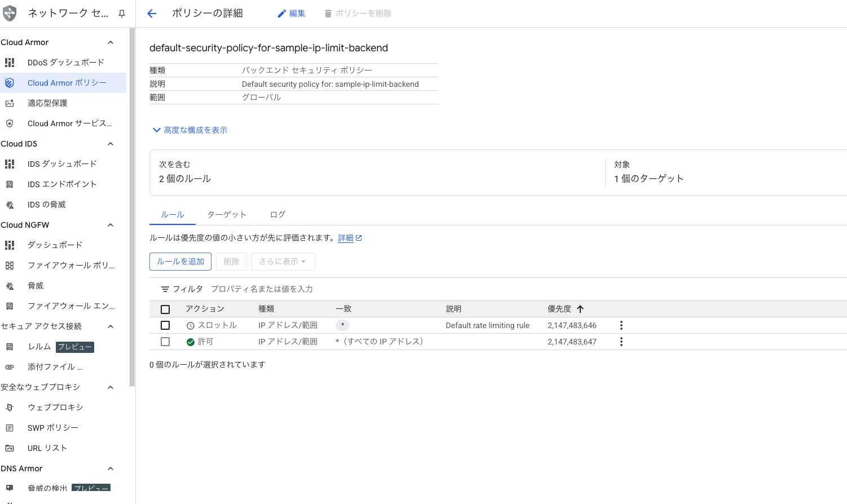Open 適応型保護 via its chart icon
The image size is (847, 504).
[10, 103]
